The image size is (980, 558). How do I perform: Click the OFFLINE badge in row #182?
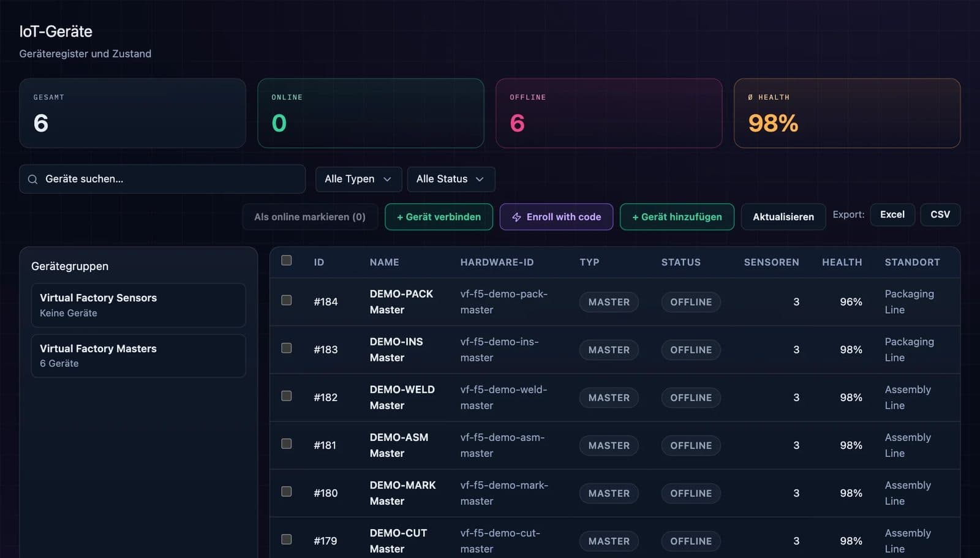pyautogui.click(x=691, y=398)
